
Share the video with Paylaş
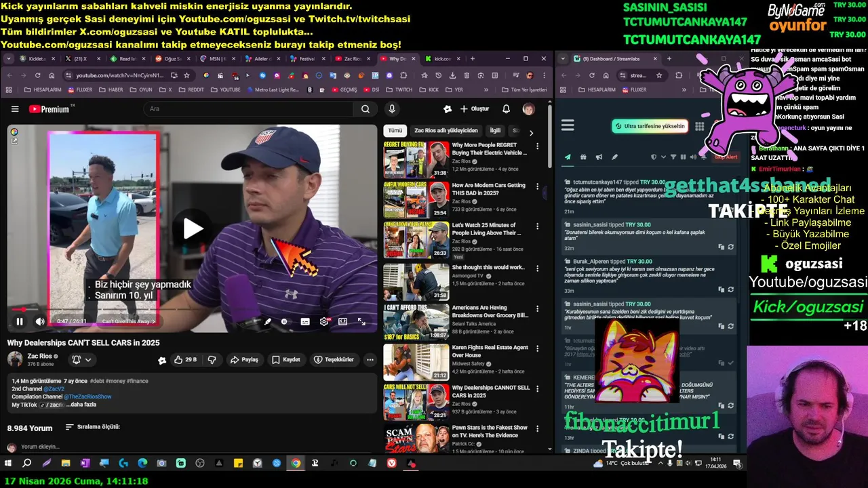point(244,360)
